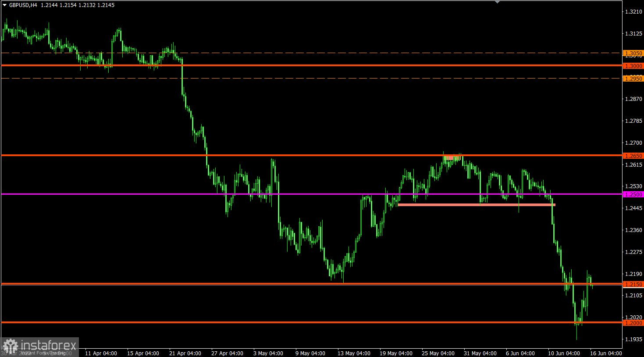Click the red 1.2650 price level label
The height and width of the screenshot is (357, 644).
[633, 156]
